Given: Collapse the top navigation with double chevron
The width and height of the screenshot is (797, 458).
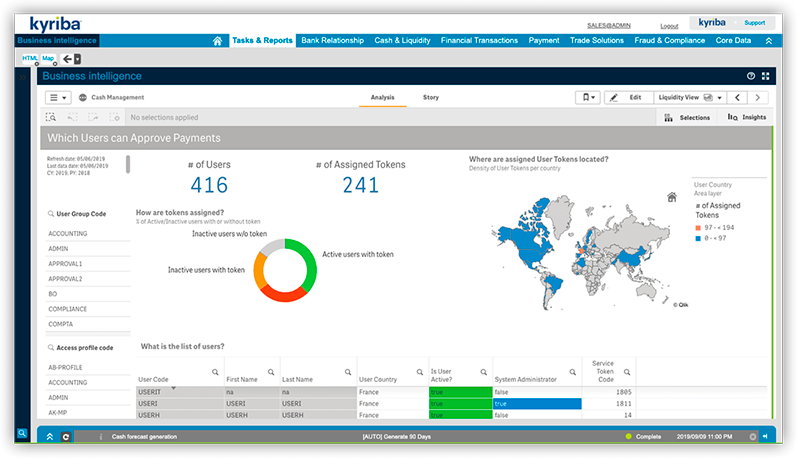Looking at the screenshot, I should tap(768, 41).
